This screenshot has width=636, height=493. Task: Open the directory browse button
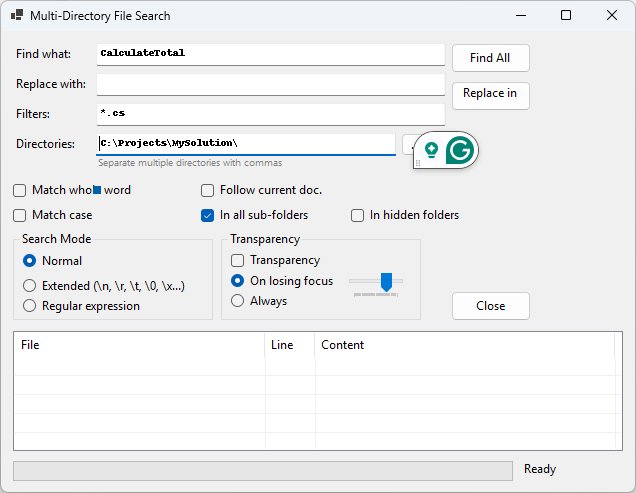(x=408, y=145)
